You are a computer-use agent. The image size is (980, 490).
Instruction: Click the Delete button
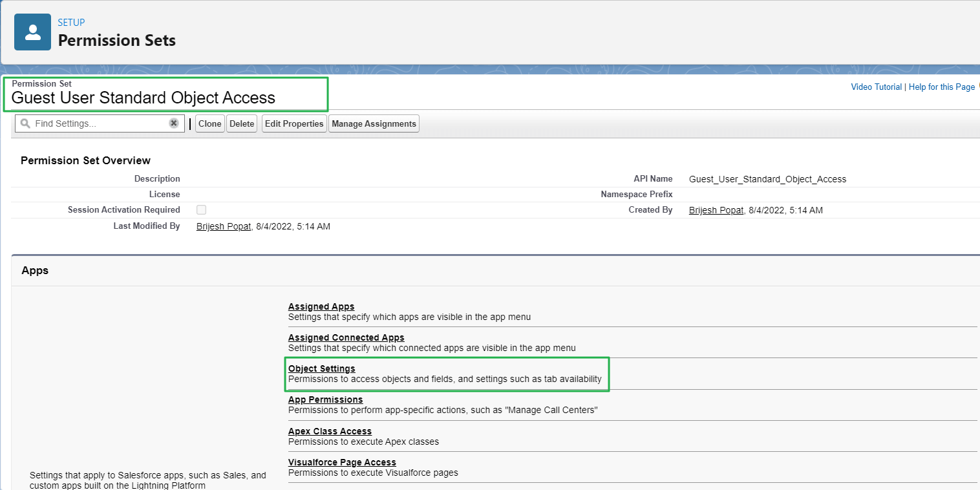pyautogui.click(x=241, y=123)
